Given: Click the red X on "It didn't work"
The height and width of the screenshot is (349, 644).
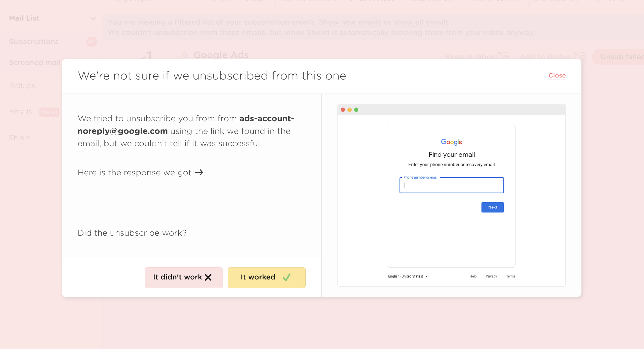Looking at the screenshot, I should click(x=208, y=277).
